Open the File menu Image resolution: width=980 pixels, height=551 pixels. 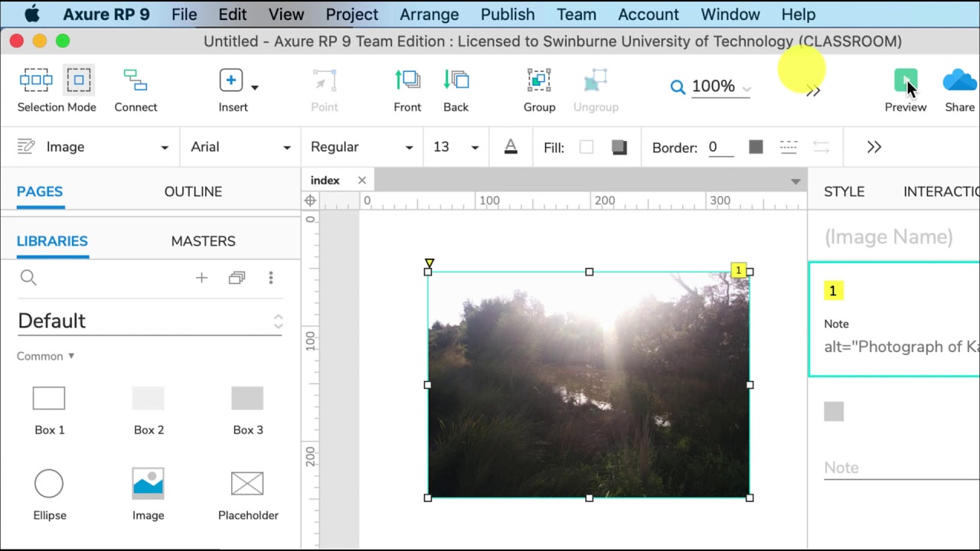185,15
